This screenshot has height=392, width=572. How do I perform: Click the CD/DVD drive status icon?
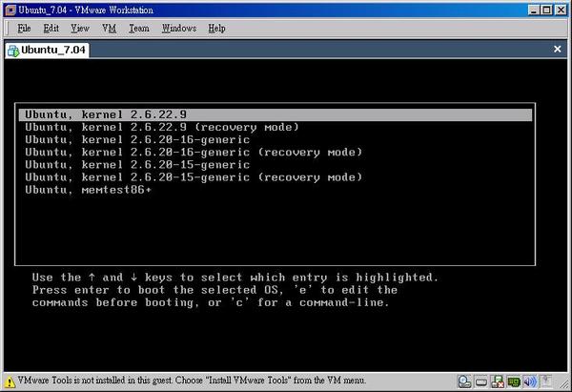(x=464, y=382)
